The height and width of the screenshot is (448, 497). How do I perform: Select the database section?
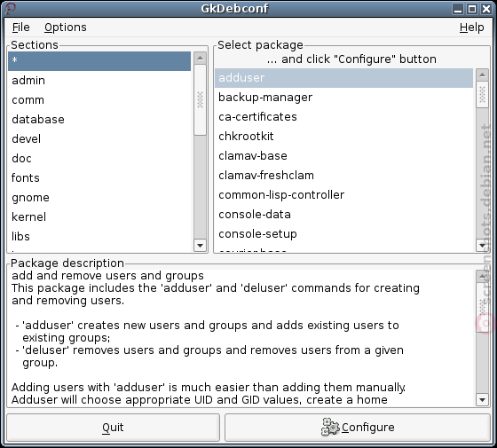click(99, 120)
